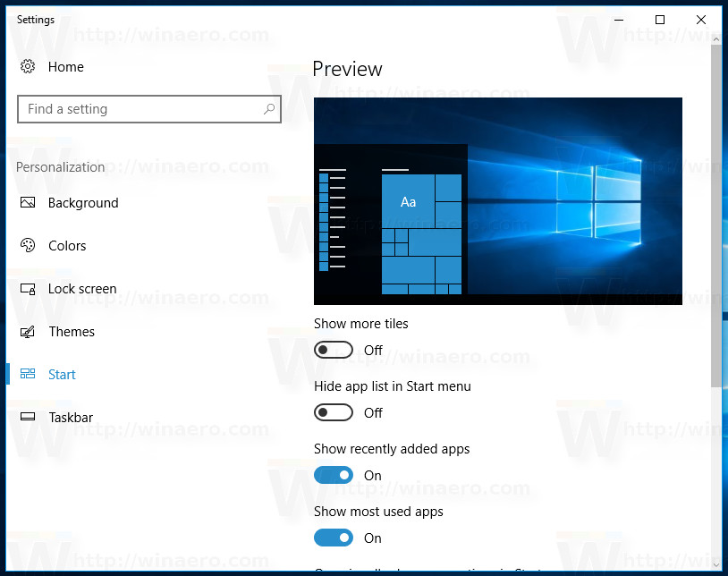Click the Taskbar icon in the sidebar

[27, 417]
